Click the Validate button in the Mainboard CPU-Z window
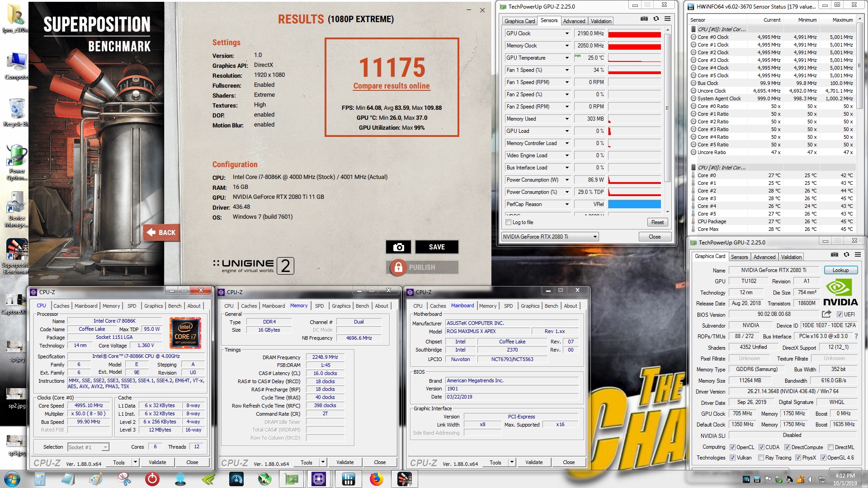 point(534,462)
